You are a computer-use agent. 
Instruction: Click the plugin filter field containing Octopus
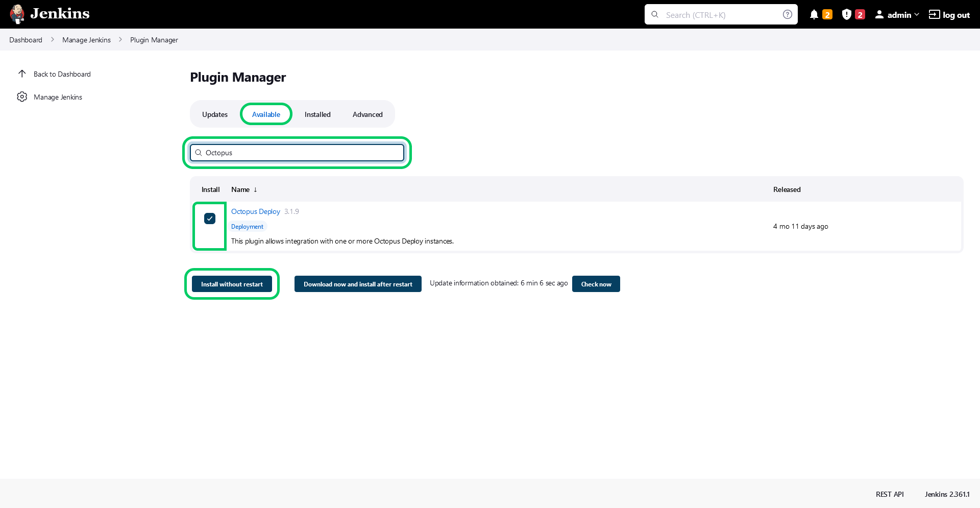[x=297, y=153]
